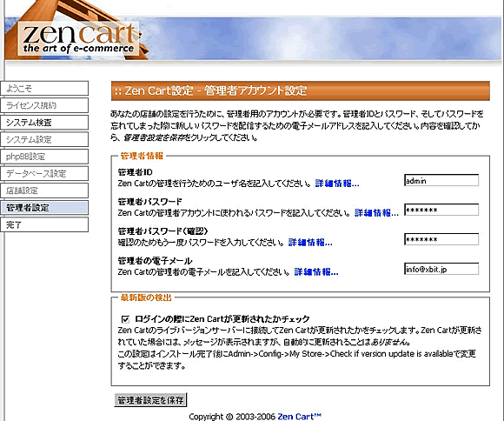
Task: Open 詳細情報 link for 管理者の電子メール
Action: [316, 272]
